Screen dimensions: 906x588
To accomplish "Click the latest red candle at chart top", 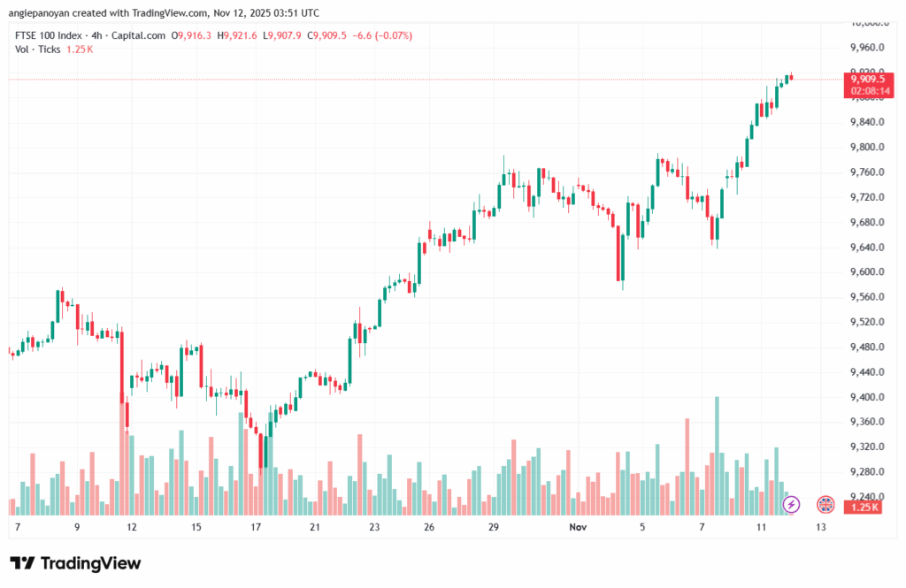I will [x=791, y=78].
